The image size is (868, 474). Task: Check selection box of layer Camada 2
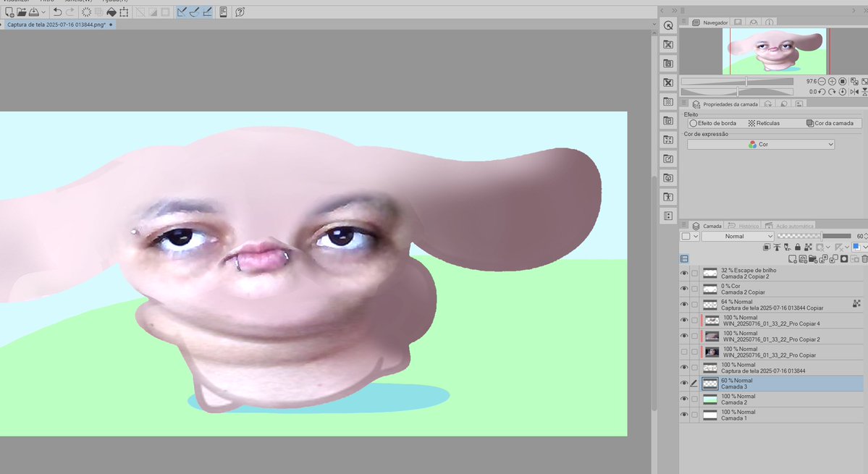[x=694, y=399]
